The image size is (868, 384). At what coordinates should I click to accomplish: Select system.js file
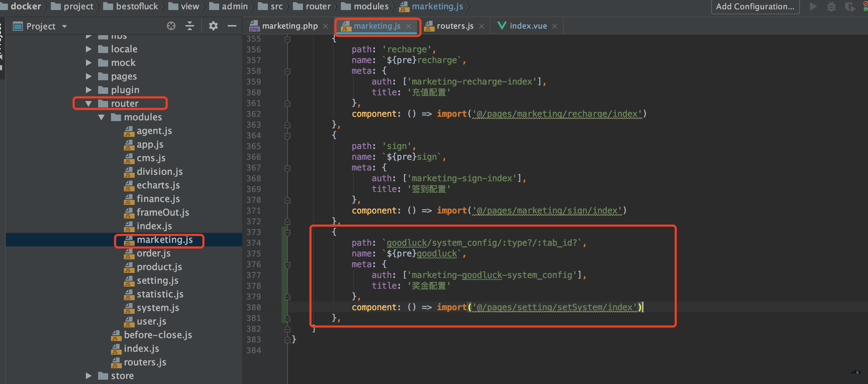151,308
